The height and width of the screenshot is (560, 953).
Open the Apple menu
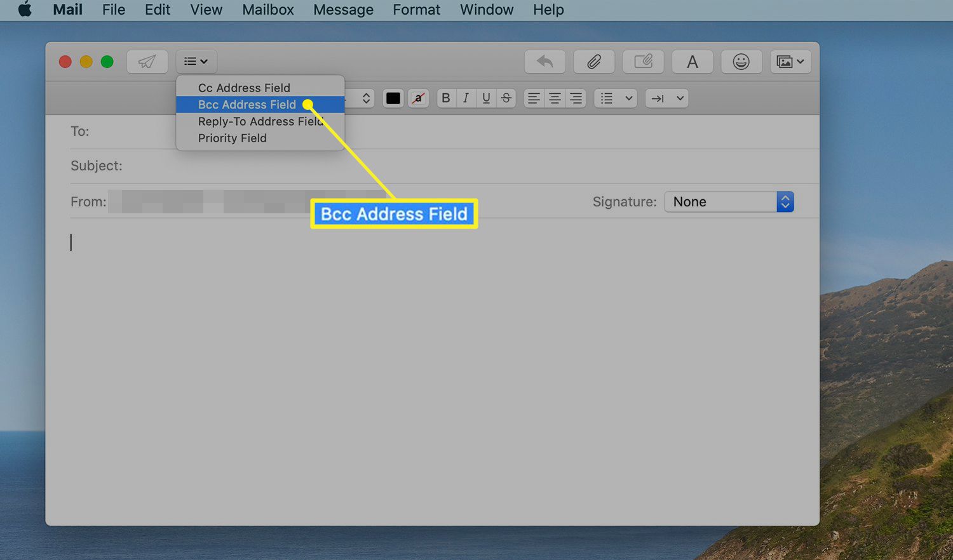pyautogui.click(x=25, y=10)
